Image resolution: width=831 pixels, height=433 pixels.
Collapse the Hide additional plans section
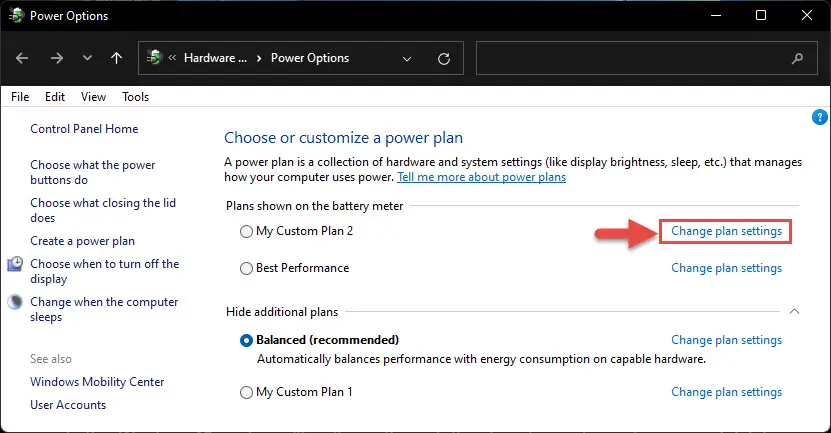tap(794, 312)
